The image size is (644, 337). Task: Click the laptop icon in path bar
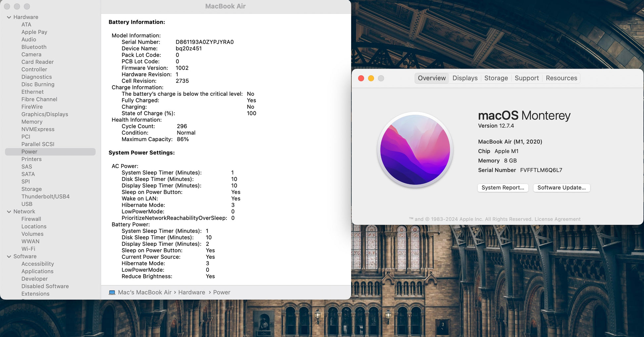[112, 293]
